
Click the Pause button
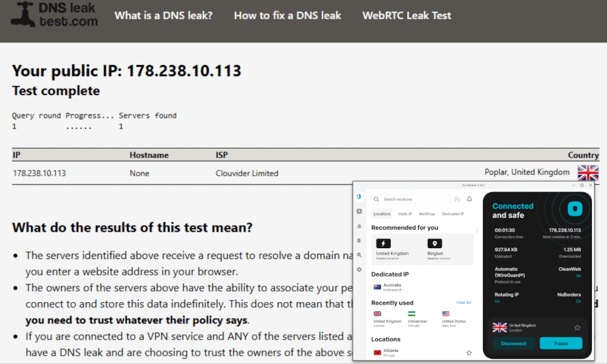click(x=560, y=343)
